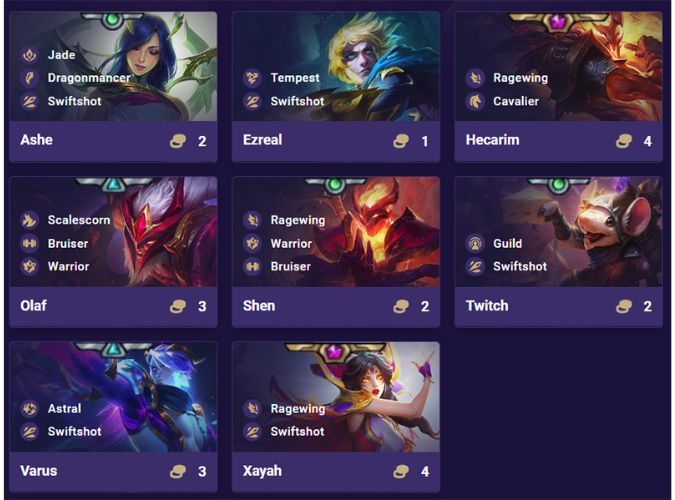The image size is (675, 500).
Task: Click the purple gem emblem atop Xayah's card
Action: (334, 351)
